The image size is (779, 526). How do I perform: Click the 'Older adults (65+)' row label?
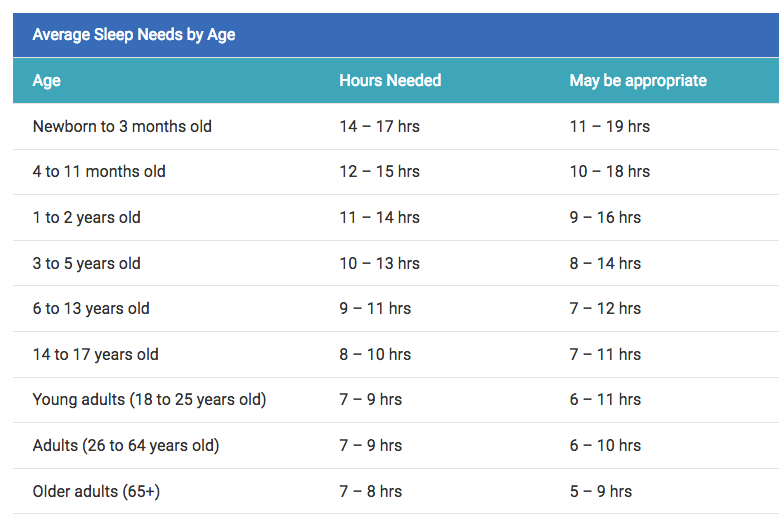click(96, 492)
